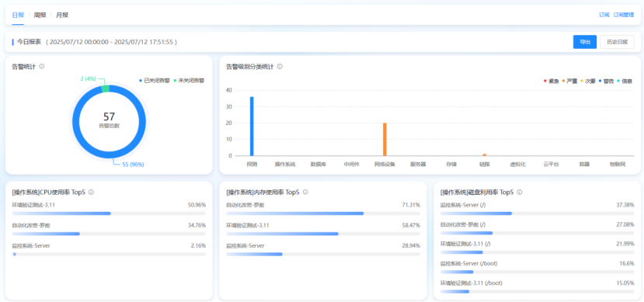Click the 今日报表 date range text
Image resolution: width=644 pixels, height=302 pixels.
111,42
